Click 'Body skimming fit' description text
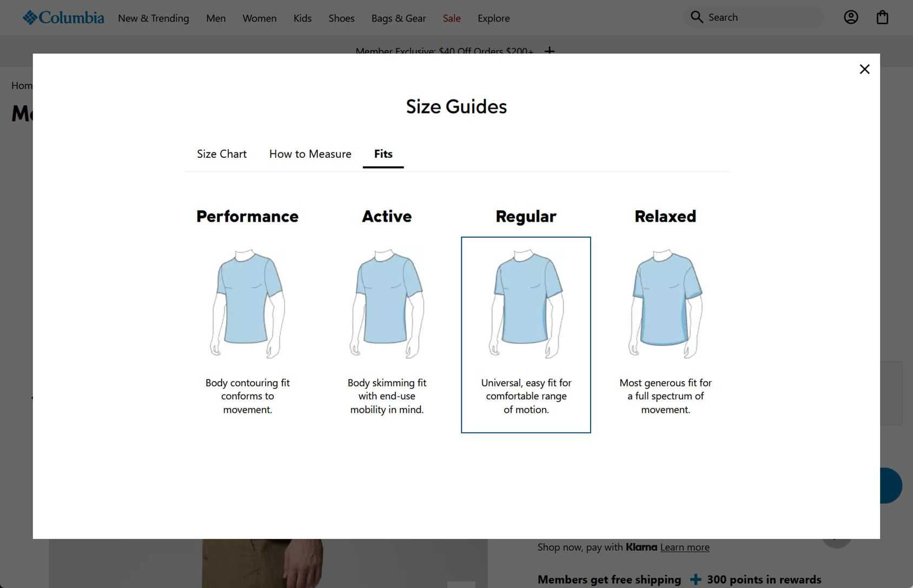 click(x=387, y=396)
